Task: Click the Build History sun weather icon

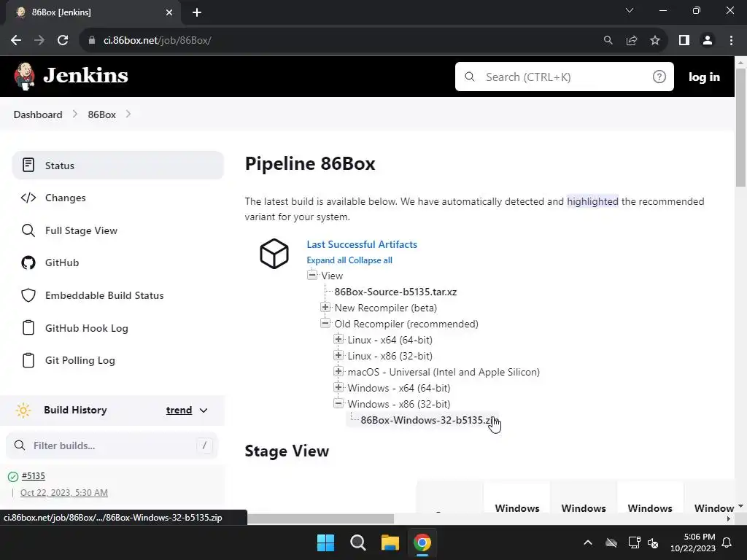Action: tap(23, 410)
